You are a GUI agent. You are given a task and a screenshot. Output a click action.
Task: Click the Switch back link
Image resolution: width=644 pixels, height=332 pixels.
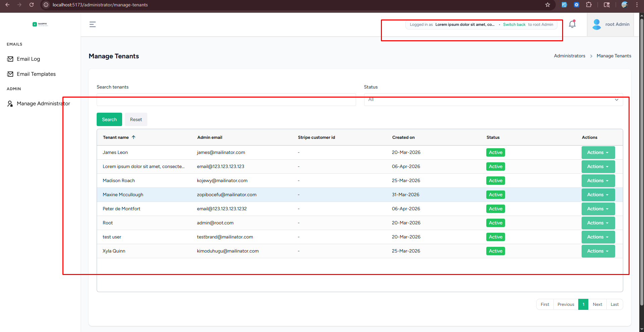click(x=514, y=24)
